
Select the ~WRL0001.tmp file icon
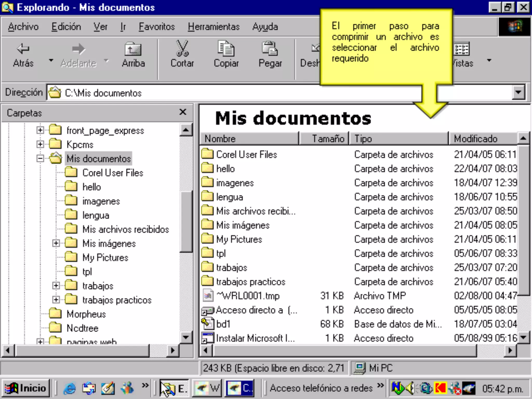coord(208,296)
